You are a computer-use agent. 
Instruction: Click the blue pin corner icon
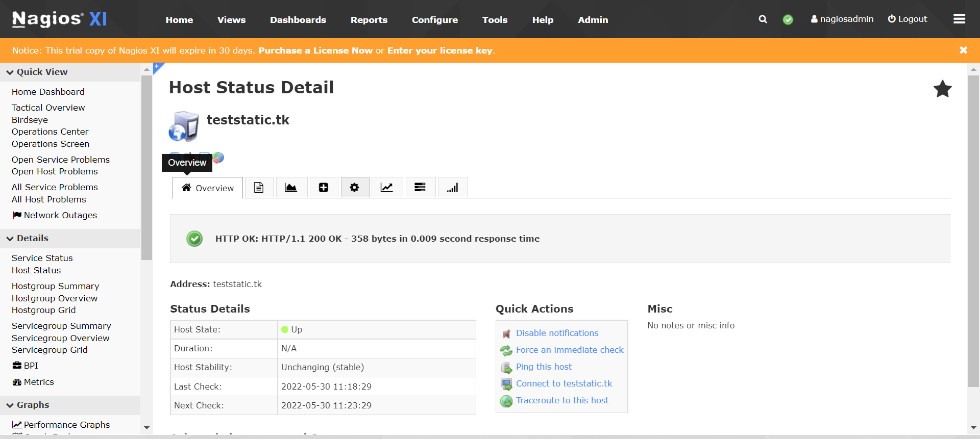[158, 67]
